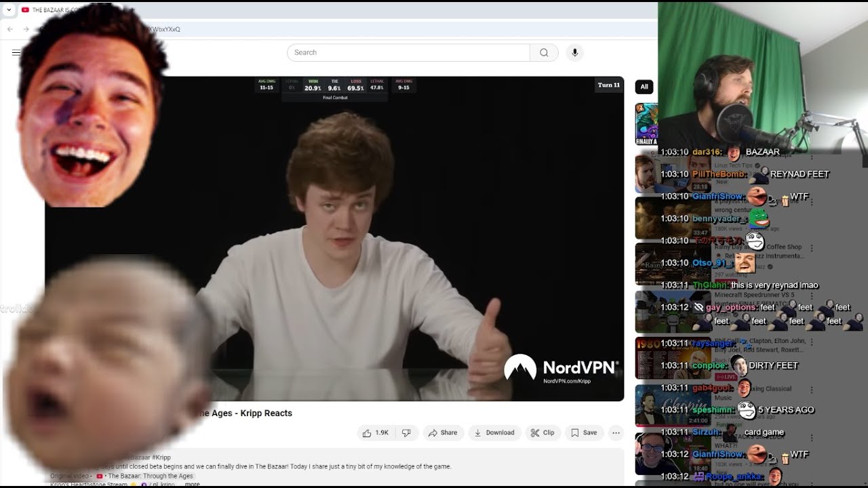Dislike the video with thumbs down
Viewport: 868px width, 488px height.
click(406, 432)
